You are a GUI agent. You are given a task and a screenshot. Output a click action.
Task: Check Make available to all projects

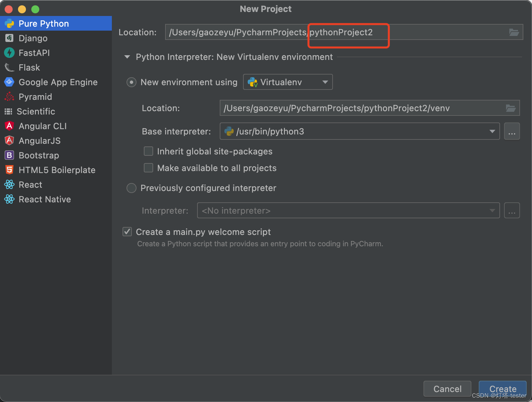click(148, 168)
